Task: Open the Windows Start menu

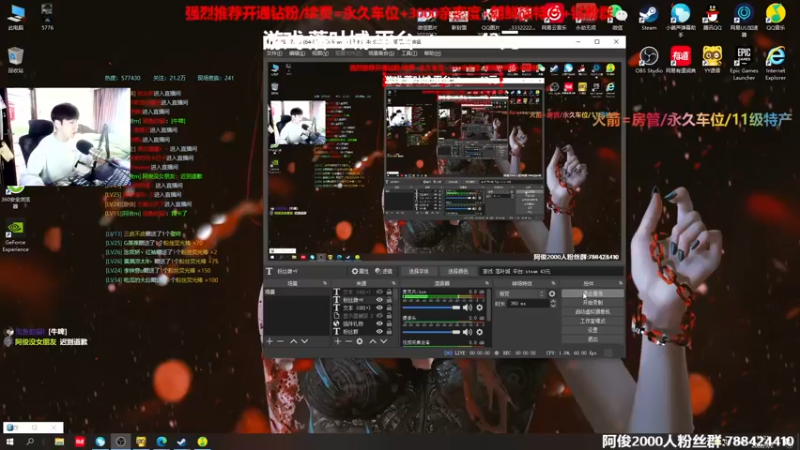Action: (9, 441)
